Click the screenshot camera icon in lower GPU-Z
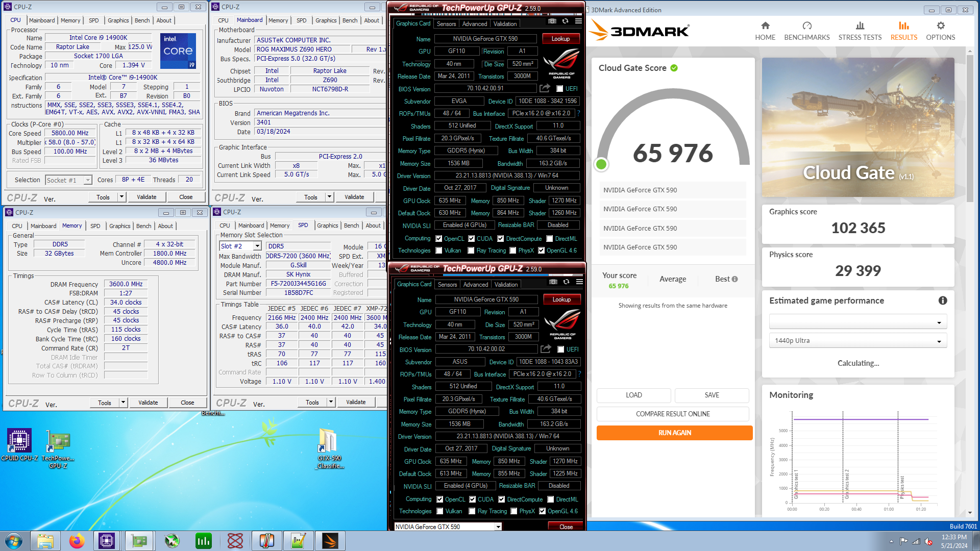 pos(553,282)
